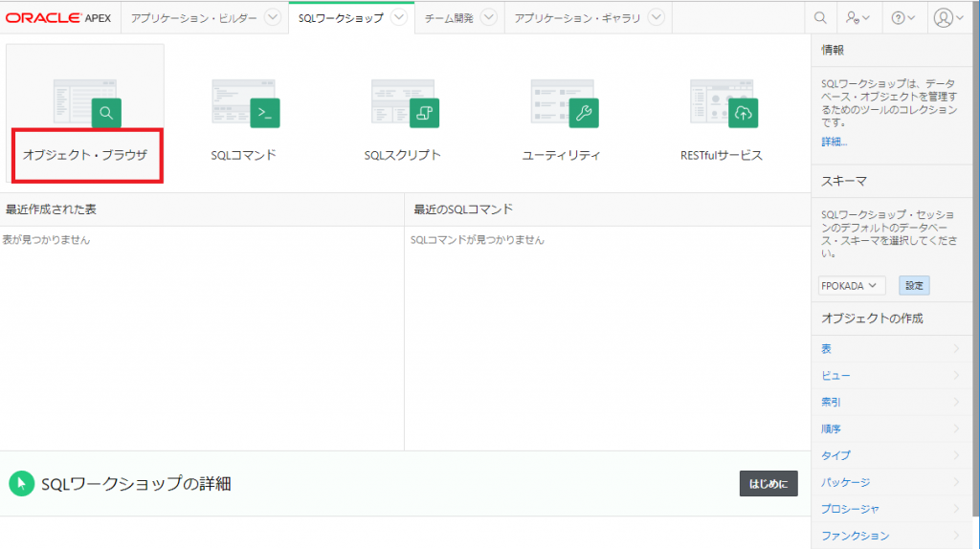Open the FPOKADA schema dropdown
The height and width of the screenshot is (549, 980).
pos(851,285)
